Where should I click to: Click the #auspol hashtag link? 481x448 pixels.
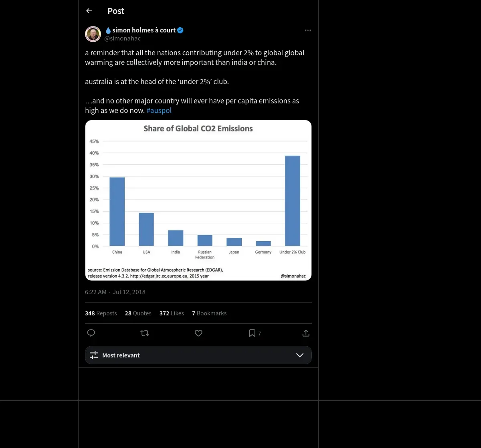(x=159, y=111)
